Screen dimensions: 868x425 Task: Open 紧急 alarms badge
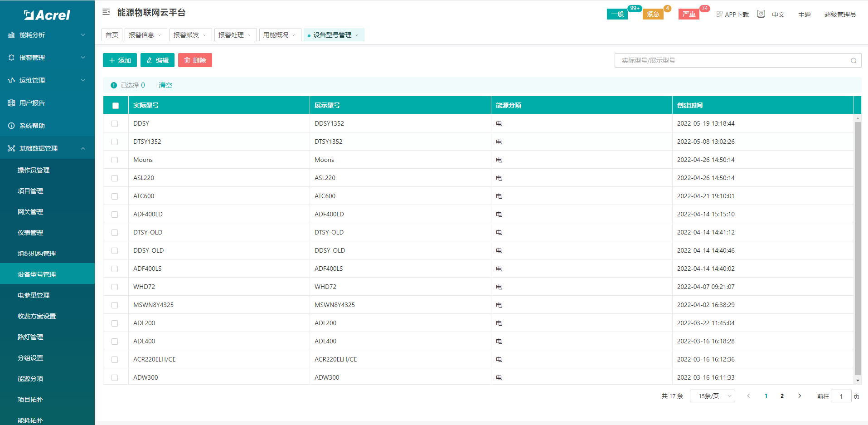click(653, 14)
